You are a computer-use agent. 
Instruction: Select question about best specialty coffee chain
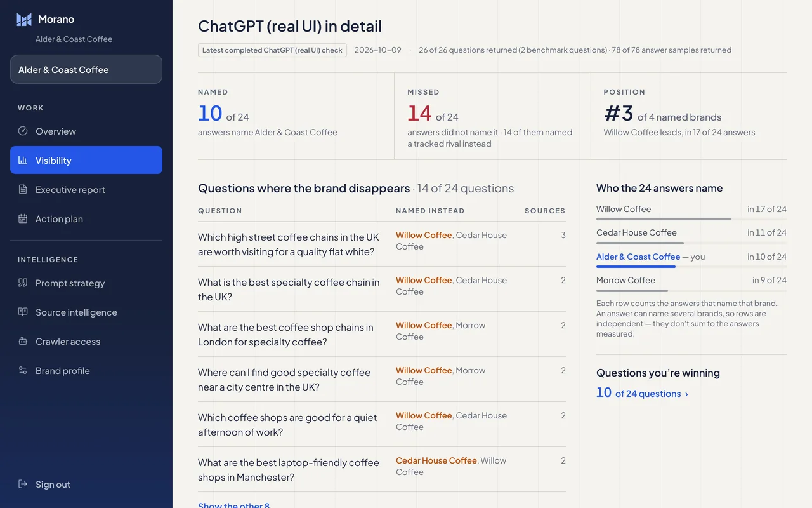[289, 290]
